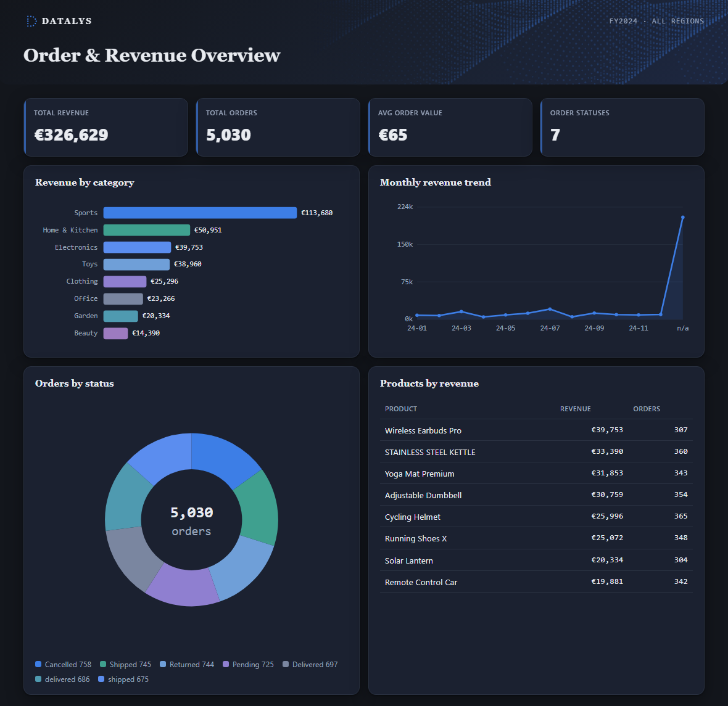728x706 pixels.
Task: Click the 224k axis label
Action: pos(405,207)
